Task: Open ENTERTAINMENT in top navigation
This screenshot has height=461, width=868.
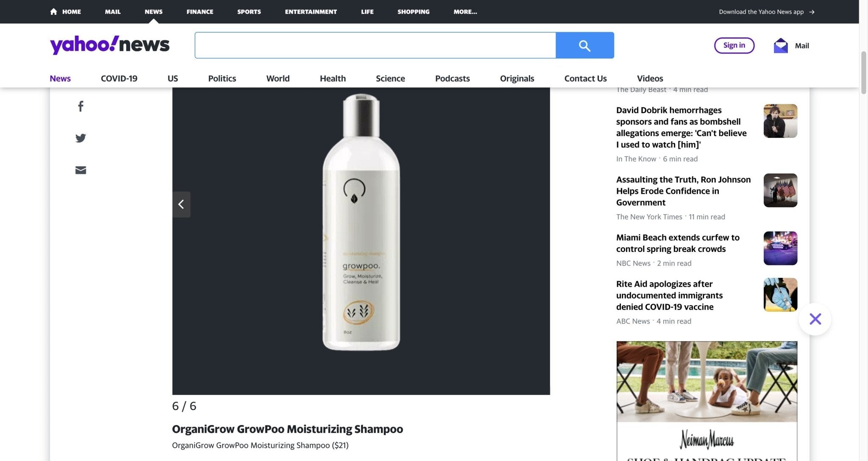Action: tap(311, 12)
